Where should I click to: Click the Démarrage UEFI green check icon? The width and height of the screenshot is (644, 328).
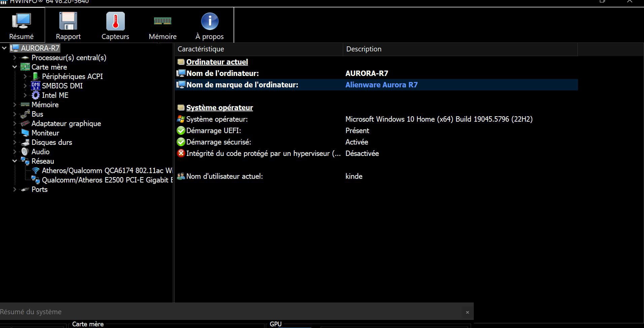pyautogui.click(x=181, y=130)
